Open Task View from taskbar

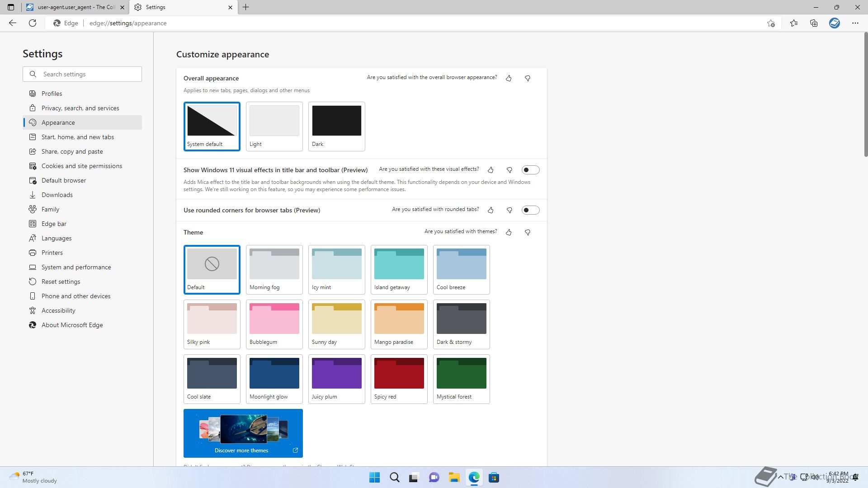pyautogui.click(x=415, y=478)
